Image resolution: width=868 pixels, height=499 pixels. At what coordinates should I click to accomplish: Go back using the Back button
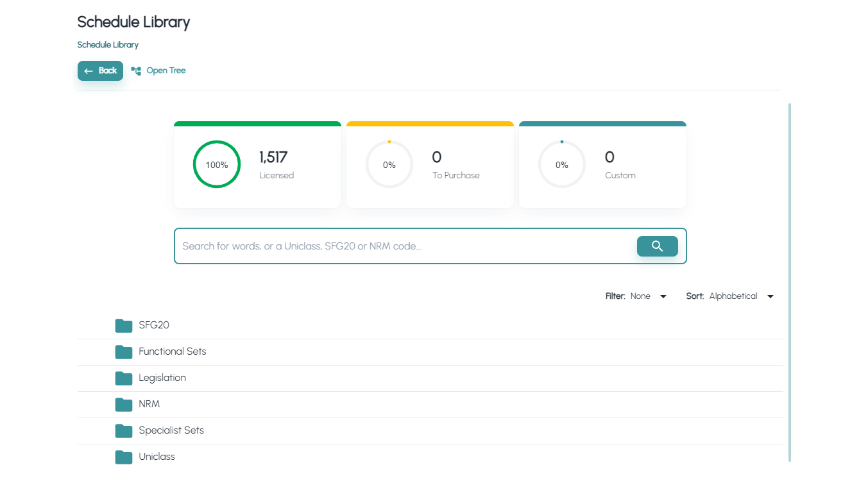[x=100, y=71]
